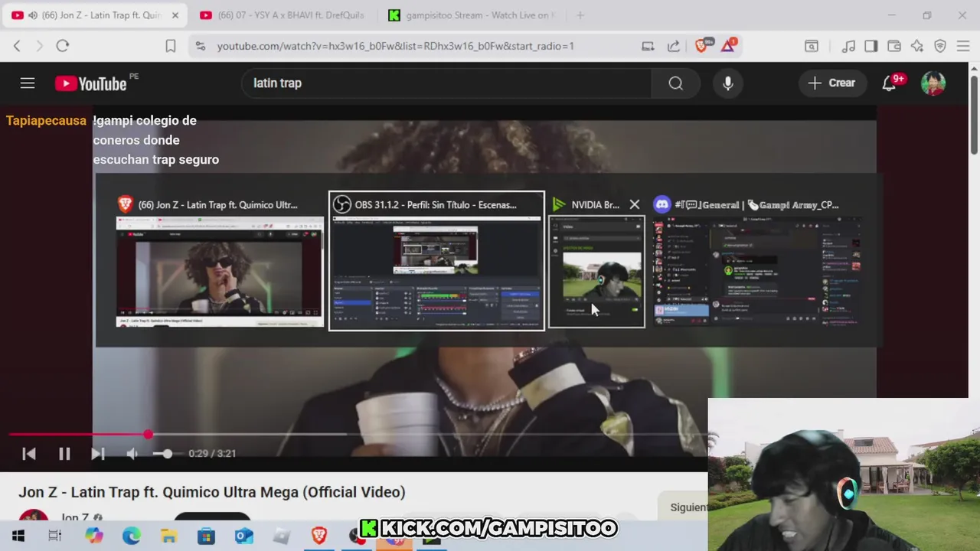Select the OBS 31.1.2 window preview
980x551 pixels.
tap(436, 260)
